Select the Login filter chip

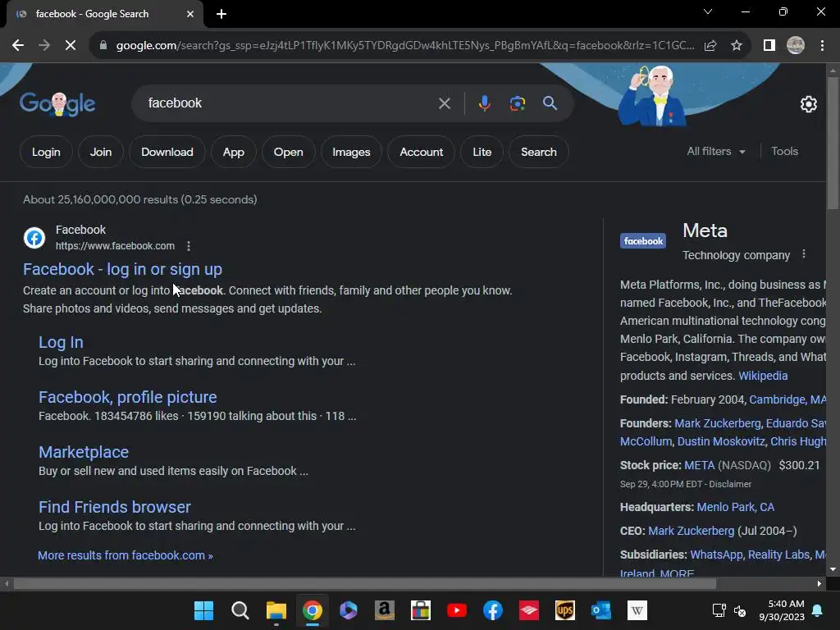click(x=46, y=152)
